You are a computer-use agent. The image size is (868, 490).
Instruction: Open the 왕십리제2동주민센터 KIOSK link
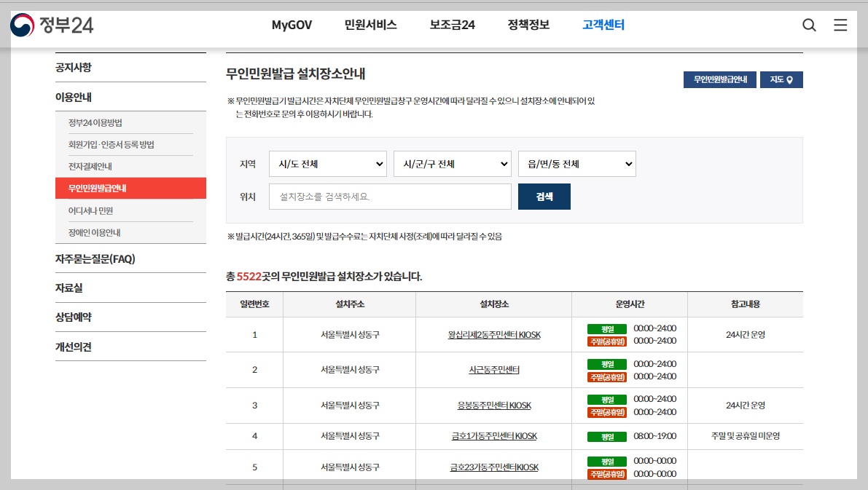[493, 333]
